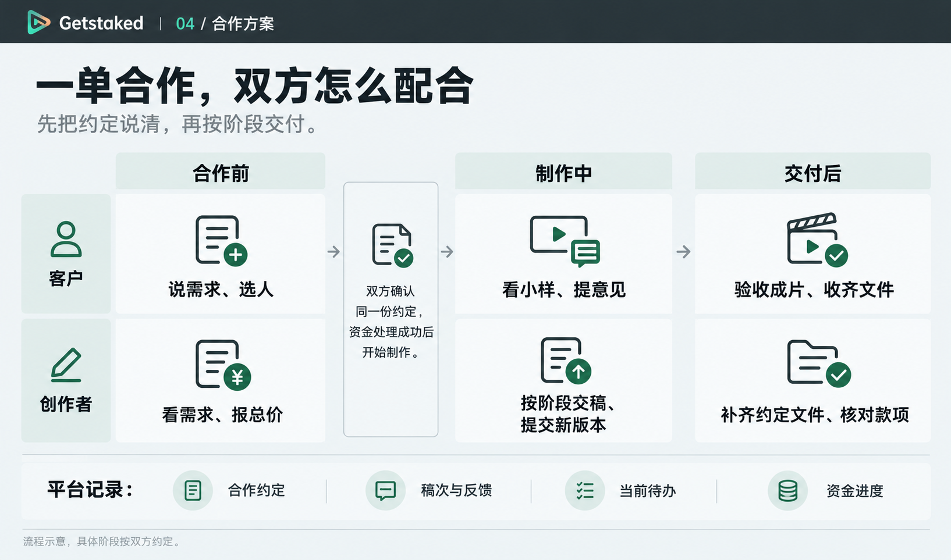
Task: Click the 合作约定 record label
Action: click(257, 490)
